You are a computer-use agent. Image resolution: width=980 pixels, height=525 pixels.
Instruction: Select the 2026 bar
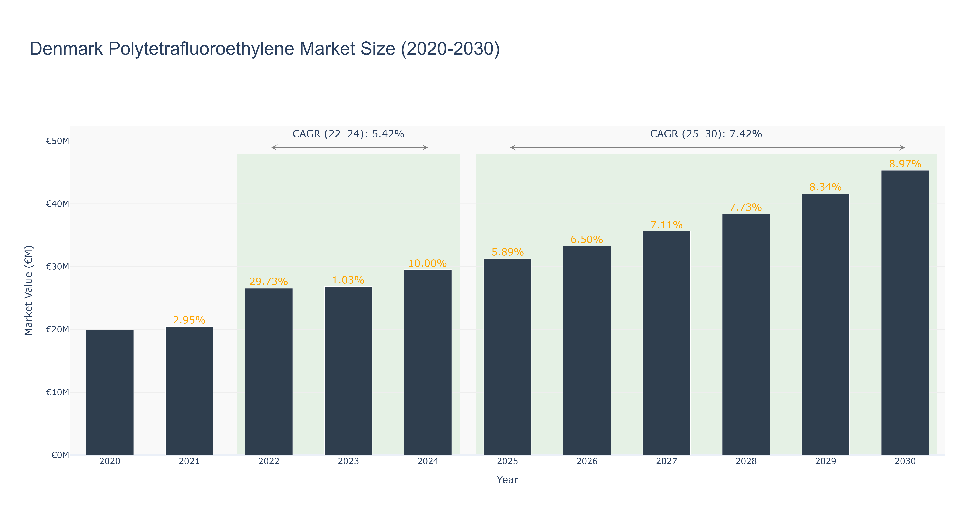[587, 351]
